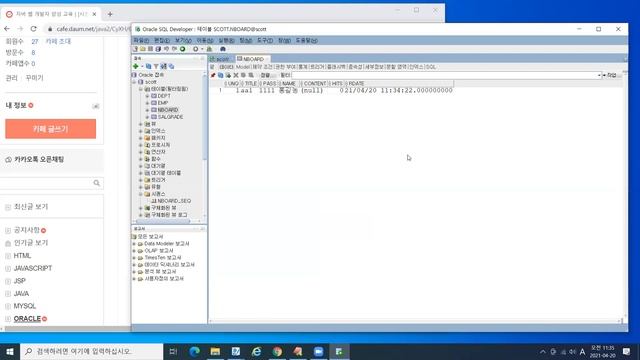
Task: Click the Undo arrow icon in main toolbar
Action: pyautogui.click(x=167, y=49)
